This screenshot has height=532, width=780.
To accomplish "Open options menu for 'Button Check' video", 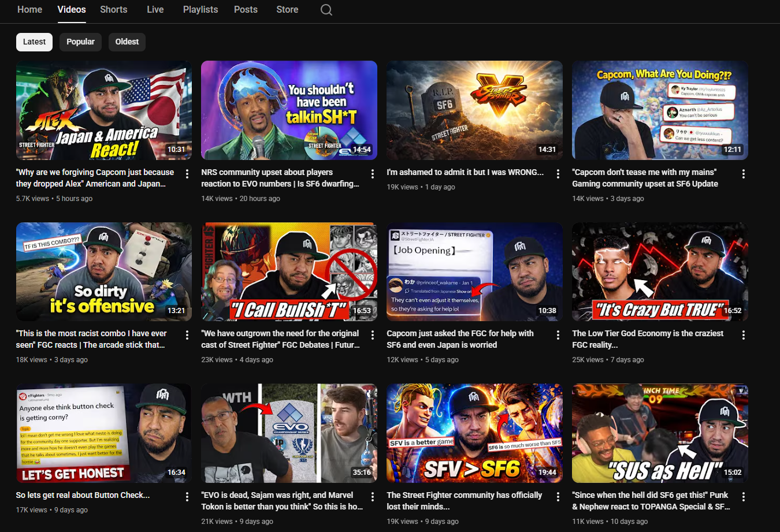I will pos(187,497).
